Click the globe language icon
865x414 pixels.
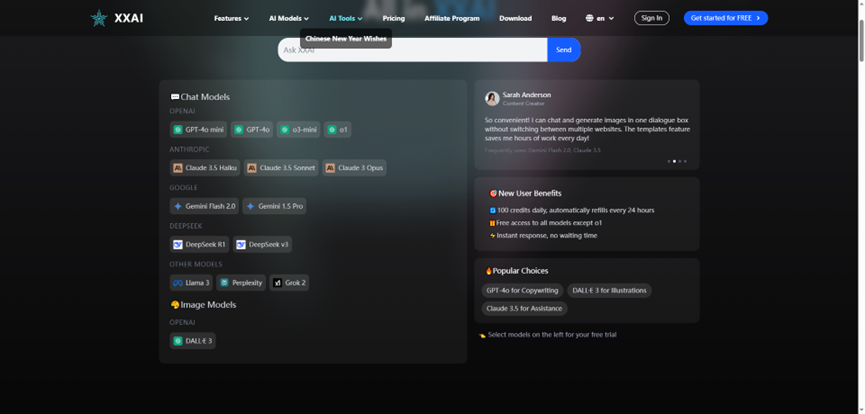point(590,18)
